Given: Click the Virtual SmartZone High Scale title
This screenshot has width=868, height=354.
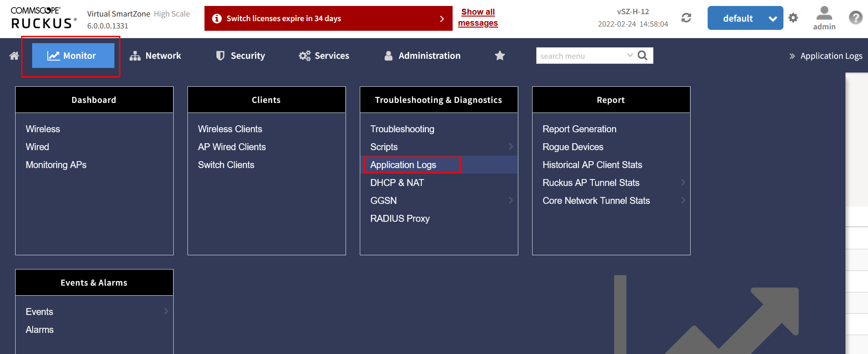Looking at the screenshot, I should click(x=139, y=14).
